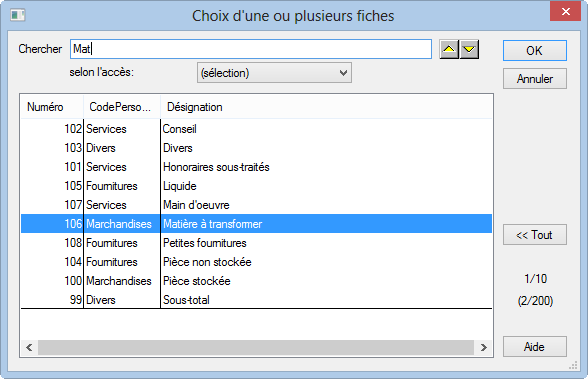This screenshot has height=379, width=588.
Task: Click the yellow up arrow search button
Action: pyautogui.click(x=449, y=49)
